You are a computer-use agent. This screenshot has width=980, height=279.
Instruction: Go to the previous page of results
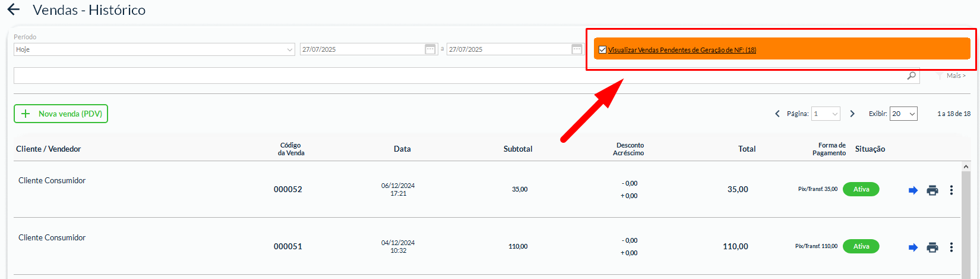point(777,114)
